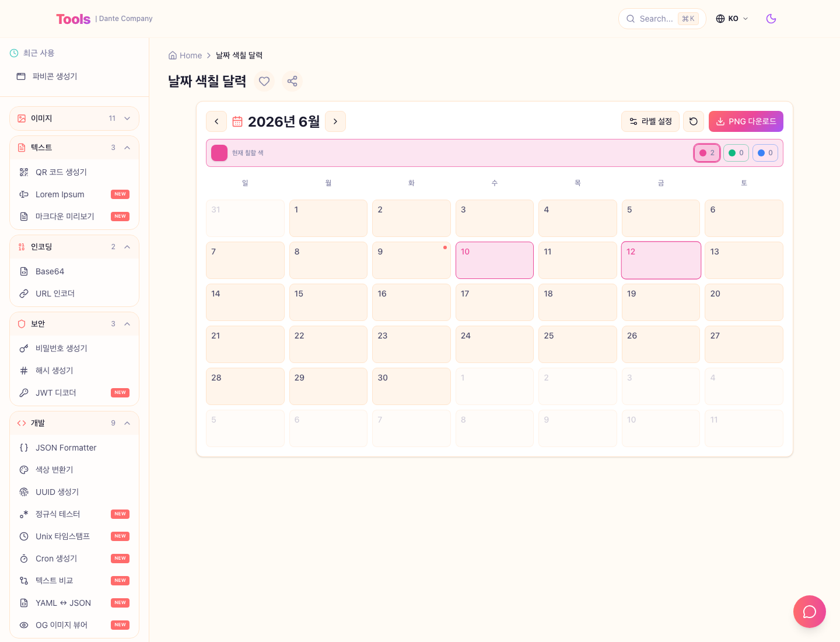Open Cron 생성기 tool
This screenshot has width=840, height=642.
click(x=75, y=559)
